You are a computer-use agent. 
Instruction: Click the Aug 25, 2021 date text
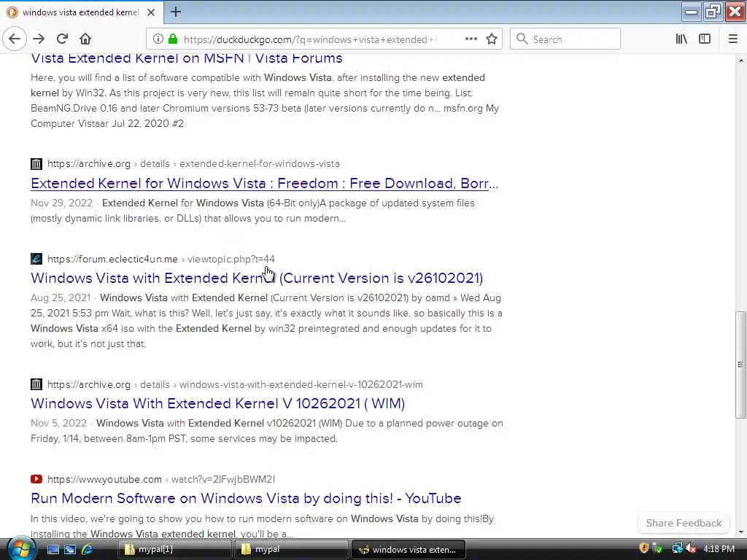(x=61, y=298)
